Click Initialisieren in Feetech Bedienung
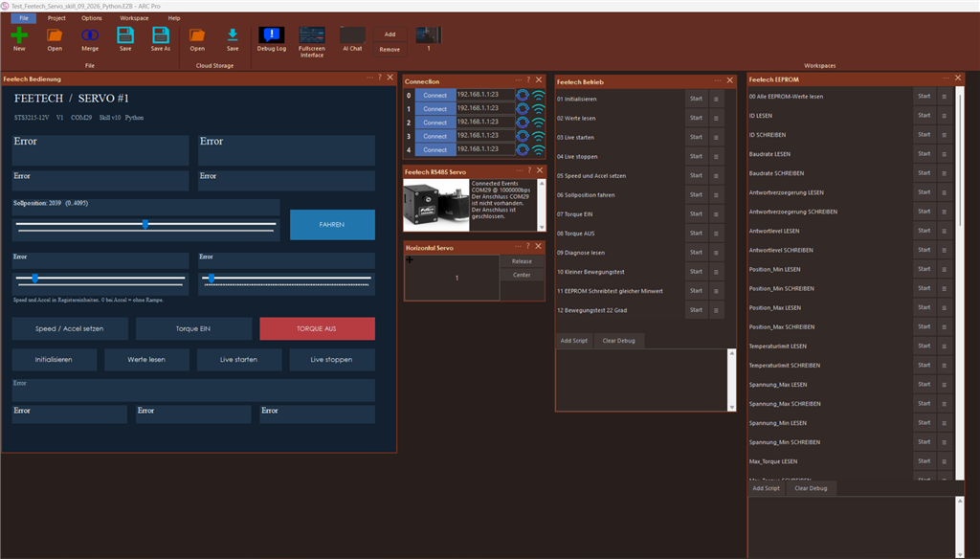Screen dimensions: 980x559 click(54, 360)
